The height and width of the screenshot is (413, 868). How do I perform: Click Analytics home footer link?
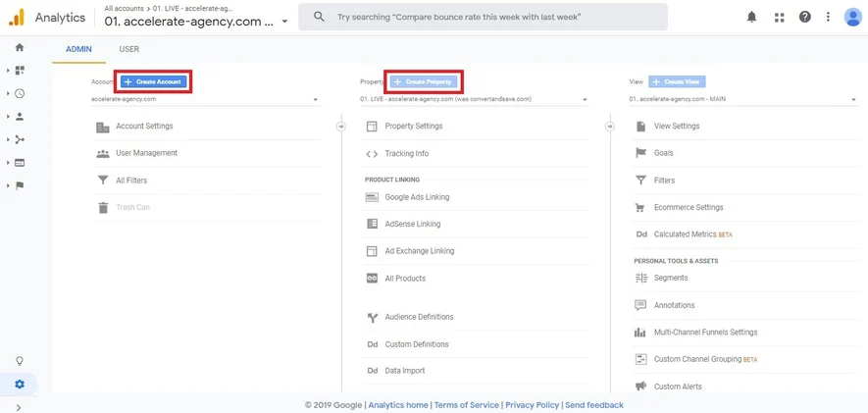[398, 405]
